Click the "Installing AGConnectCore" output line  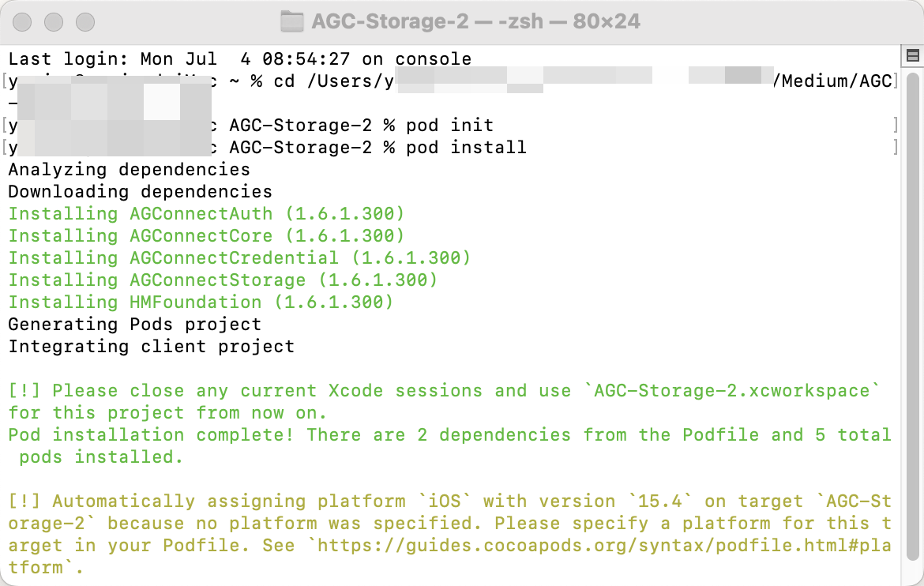[206, 236]
